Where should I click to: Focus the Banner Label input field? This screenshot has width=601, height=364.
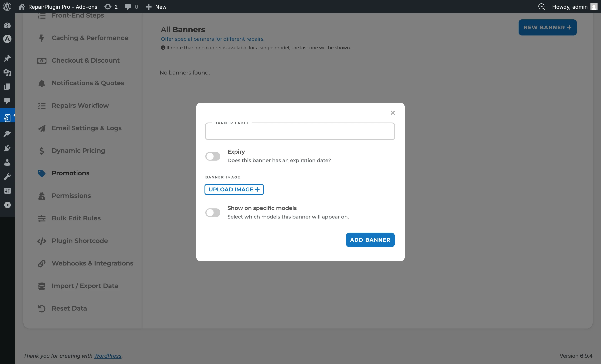point(300,131)
